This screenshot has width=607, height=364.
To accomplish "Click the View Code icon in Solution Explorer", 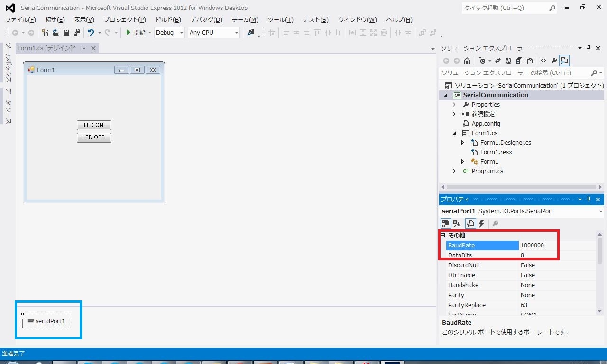I will tap(543, 61).
